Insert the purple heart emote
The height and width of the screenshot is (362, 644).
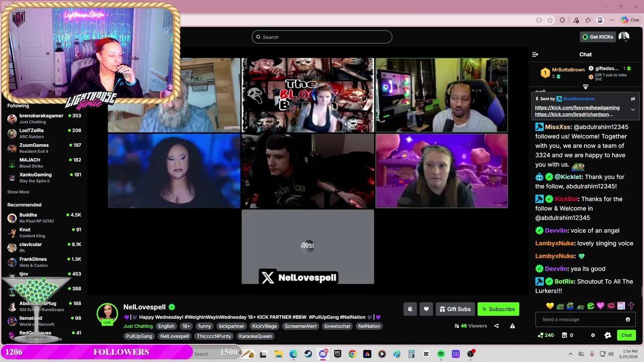(x=601, y=306)
